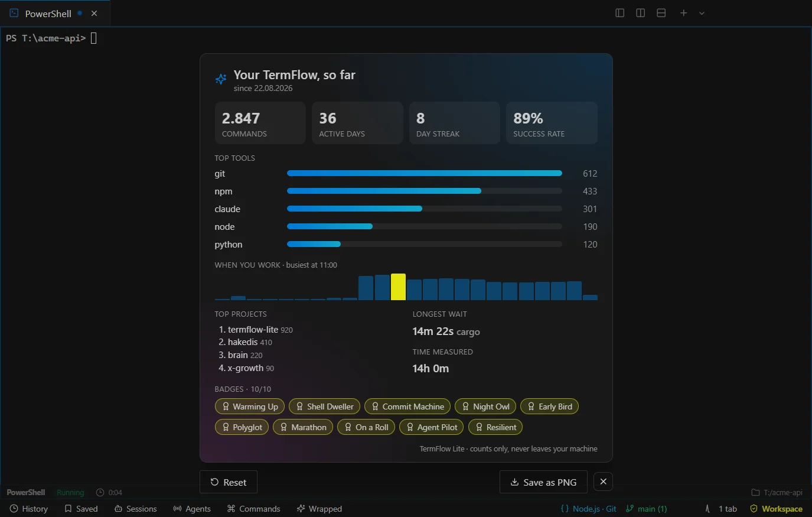Click the Resilient badge

495,427
